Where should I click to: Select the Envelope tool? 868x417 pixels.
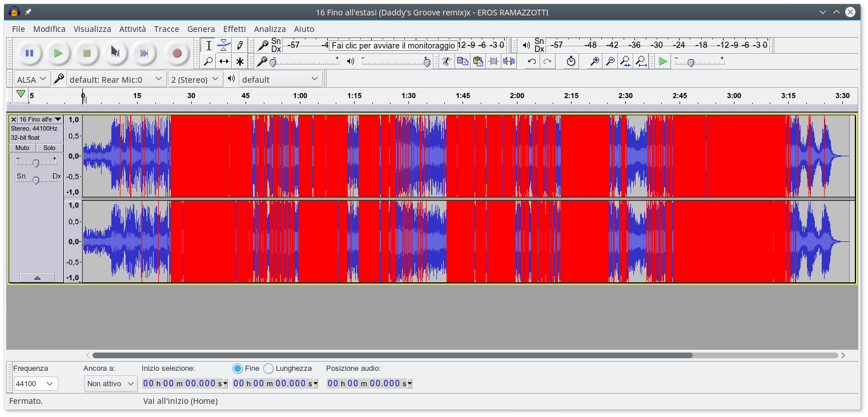pyautogui.click(x=224, y=46)
